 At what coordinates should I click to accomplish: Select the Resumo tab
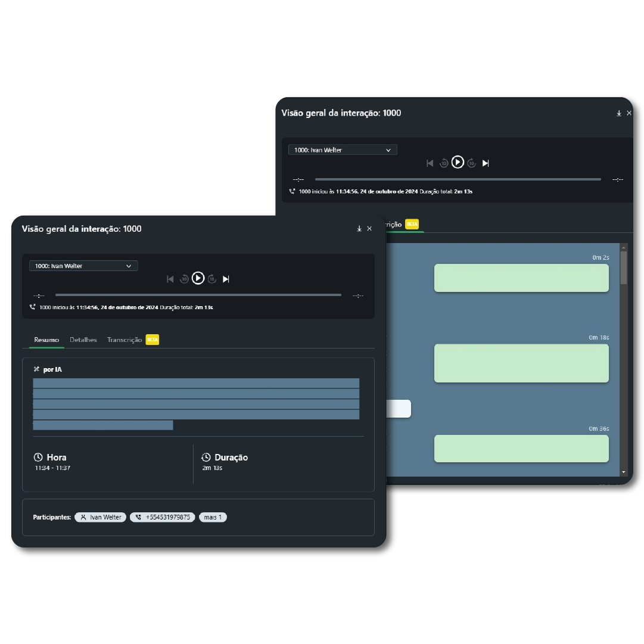coord(46,340)
